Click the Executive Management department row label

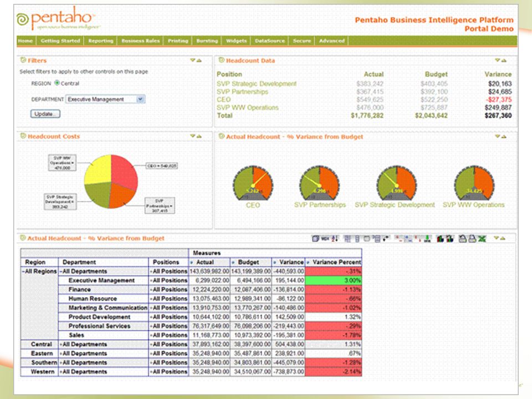tap(101, 280)
